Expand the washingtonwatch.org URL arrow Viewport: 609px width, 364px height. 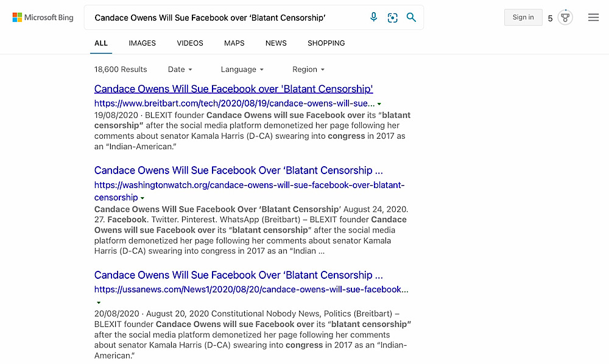click(143, 198)
